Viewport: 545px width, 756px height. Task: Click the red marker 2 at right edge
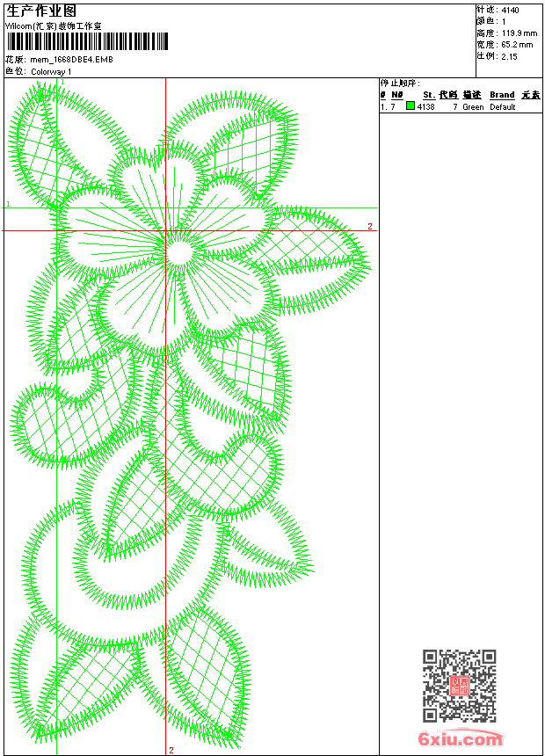coord(370,227)
